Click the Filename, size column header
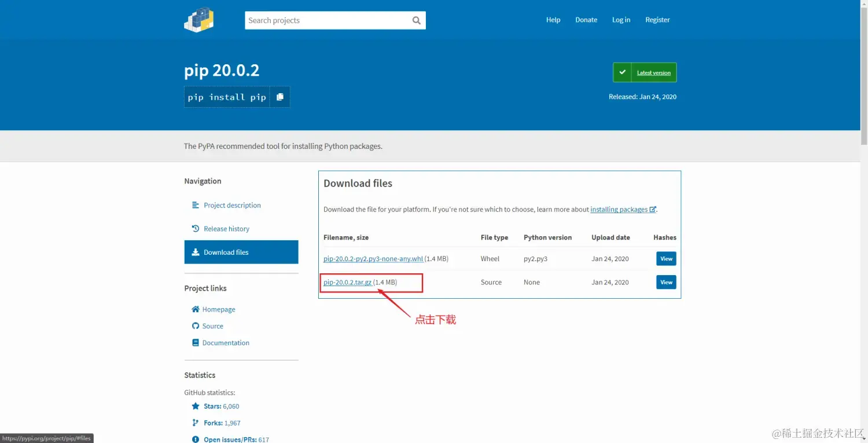Screen dimensions: 868x443 (346, 237)
